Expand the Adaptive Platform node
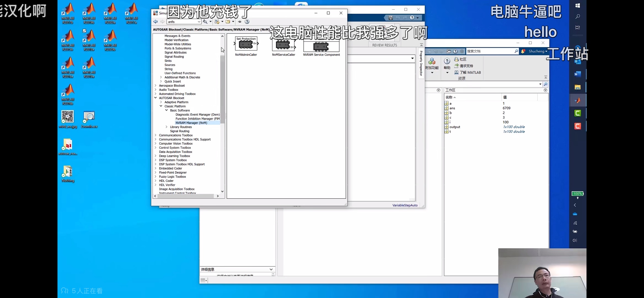644x298 pixels. 161,102
